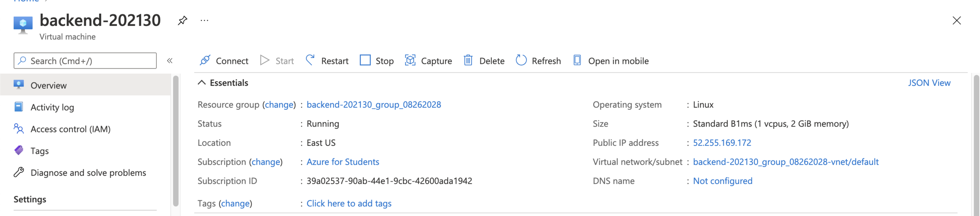Click Not configured DNS name link
This screenshot has width=980, height=216.
722,181
